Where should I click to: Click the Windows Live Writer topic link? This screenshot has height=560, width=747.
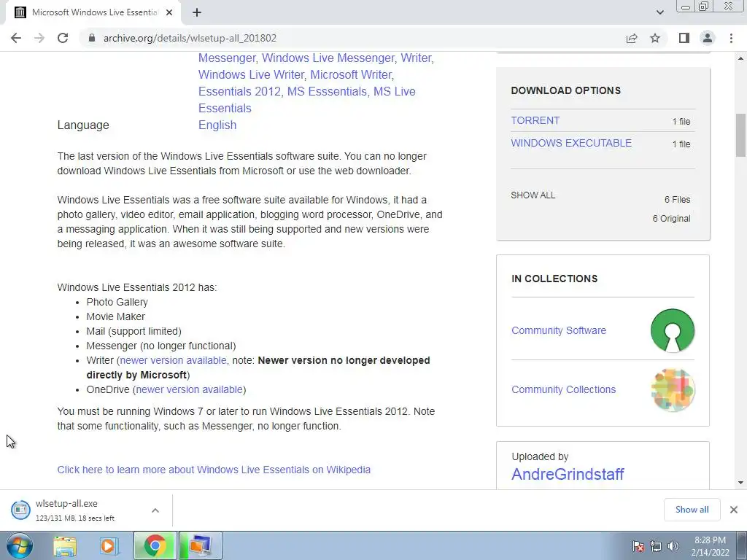point(251,75)
